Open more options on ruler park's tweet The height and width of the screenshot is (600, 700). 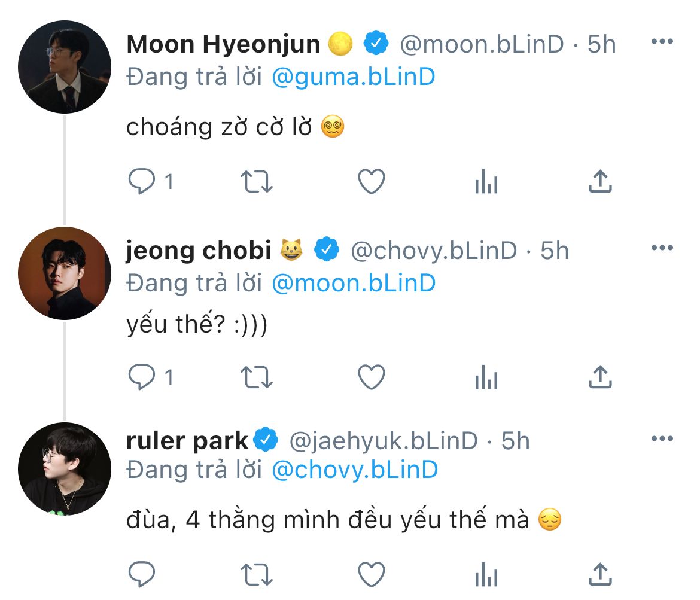[x=662, y=439]
